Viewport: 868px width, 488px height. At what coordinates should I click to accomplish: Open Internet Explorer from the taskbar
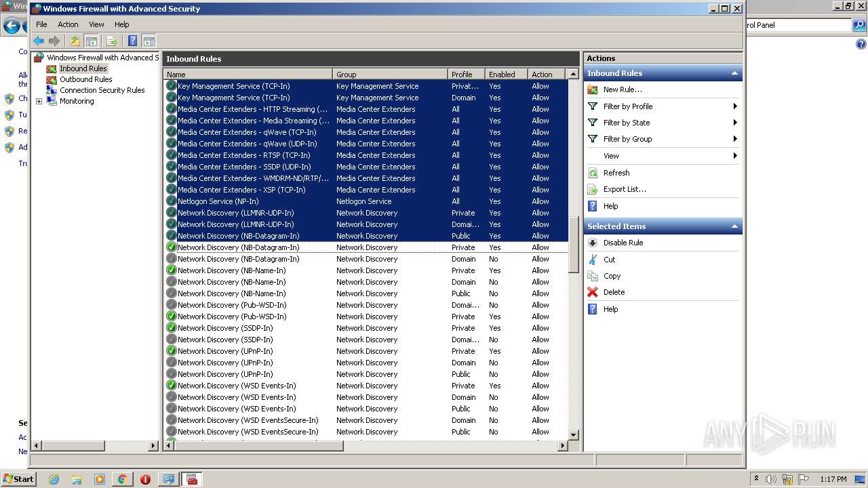pos(54,479)
